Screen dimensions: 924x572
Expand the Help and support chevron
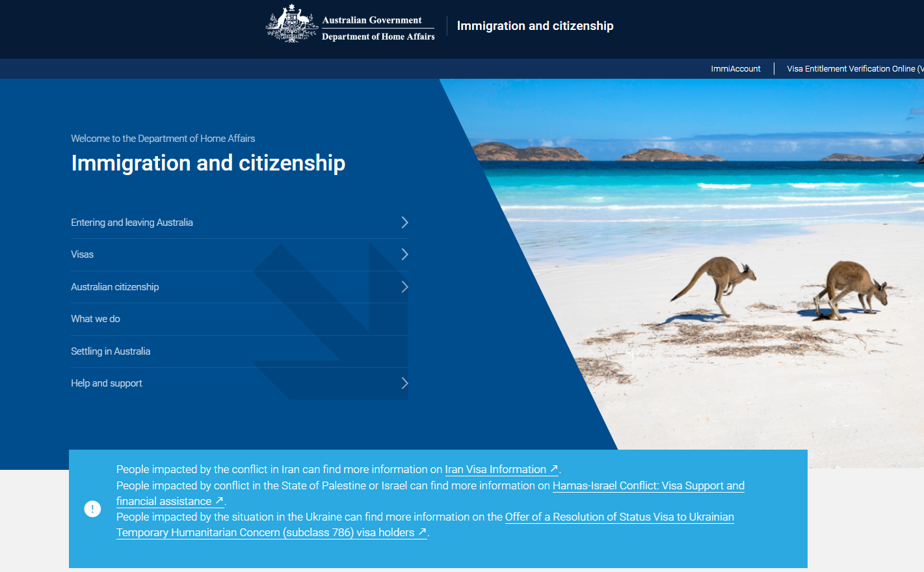click(x=404, y=383)
